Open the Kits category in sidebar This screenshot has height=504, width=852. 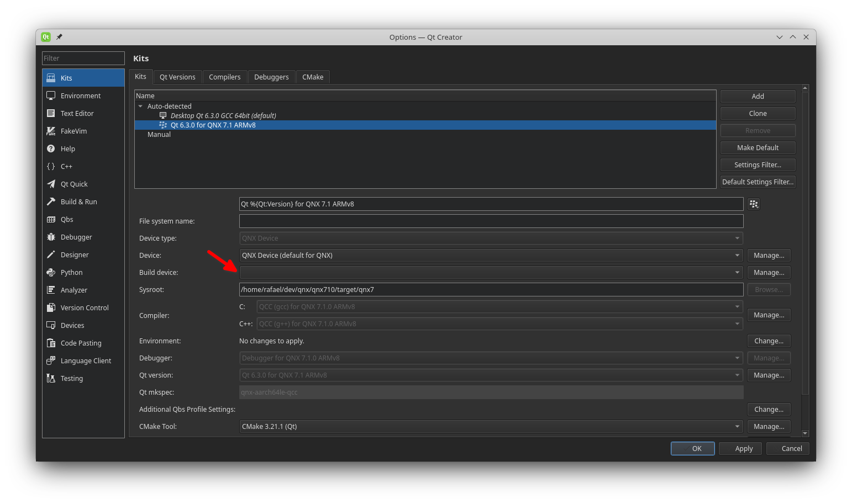83,78
